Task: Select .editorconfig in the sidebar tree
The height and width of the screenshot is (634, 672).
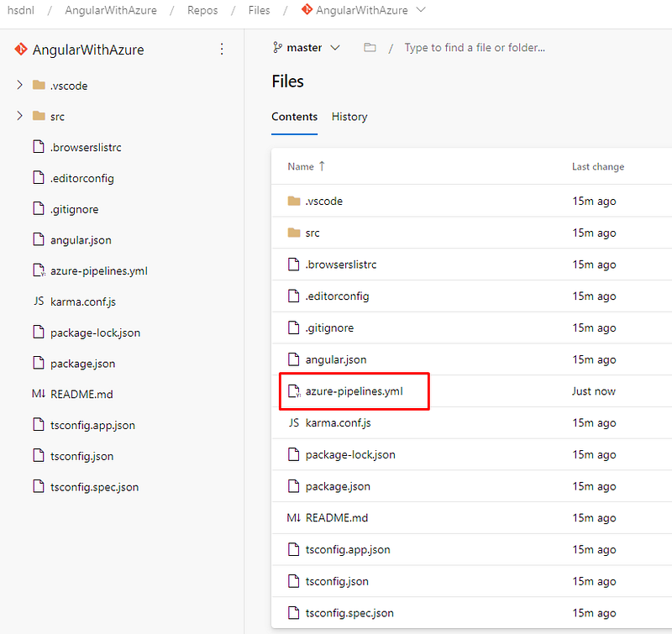Action: pyautogui.click(x=81, y=178)
